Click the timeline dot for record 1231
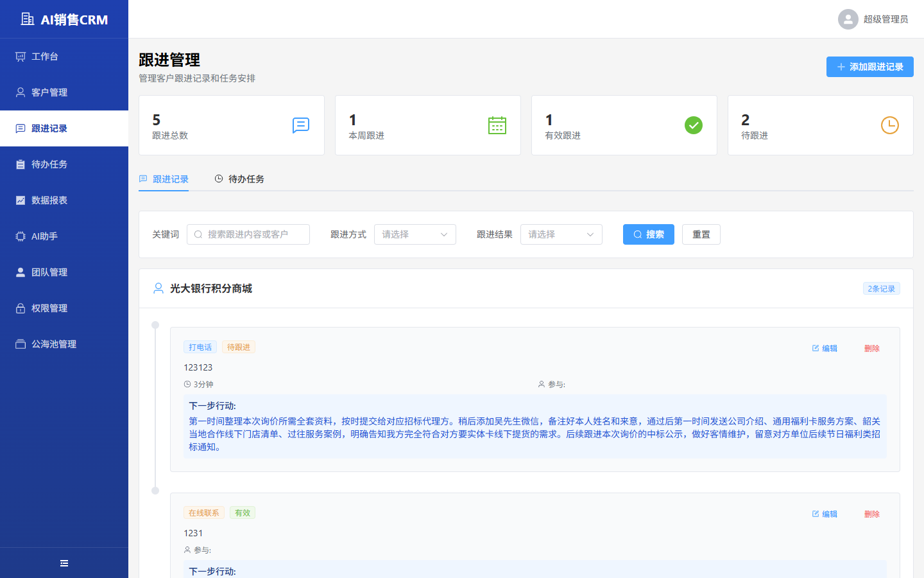 155,491
